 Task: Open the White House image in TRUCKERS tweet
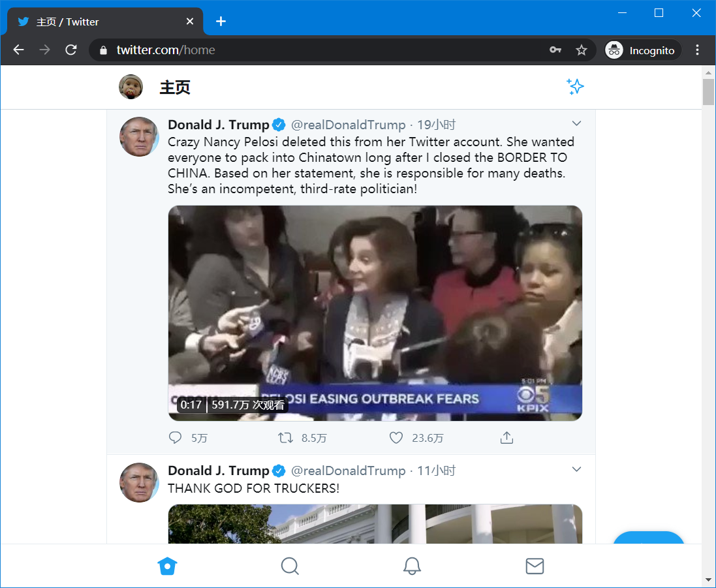(375, 524)
